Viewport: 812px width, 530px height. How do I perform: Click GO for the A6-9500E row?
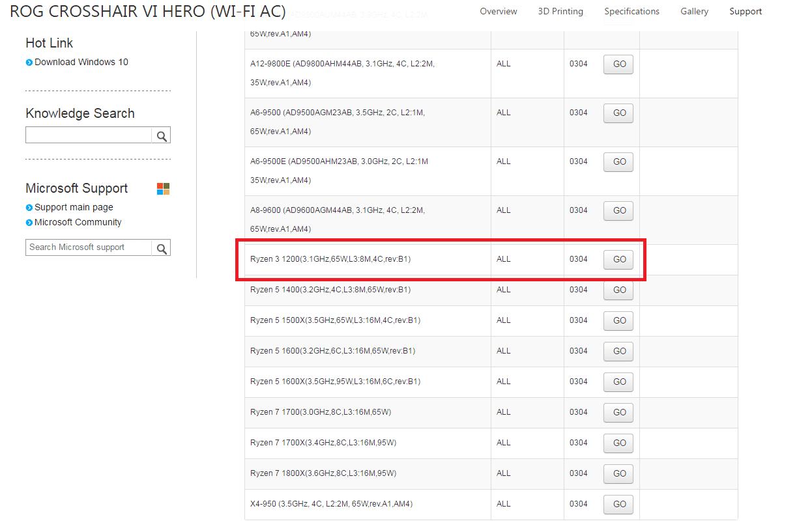618,162
